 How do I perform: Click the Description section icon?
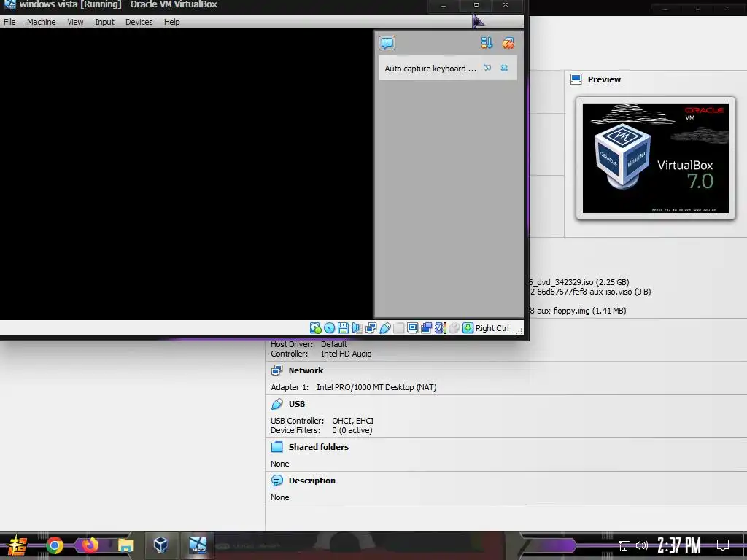(x=276, y=481)
